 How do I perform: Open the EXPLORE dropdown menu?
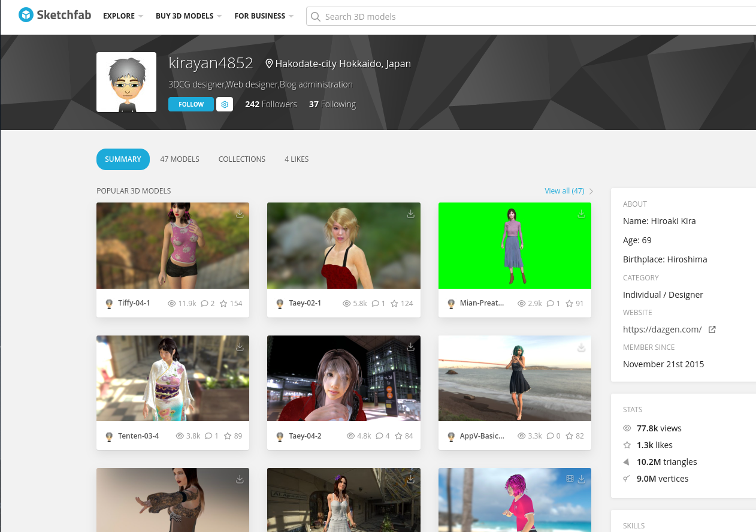point(123,16)
